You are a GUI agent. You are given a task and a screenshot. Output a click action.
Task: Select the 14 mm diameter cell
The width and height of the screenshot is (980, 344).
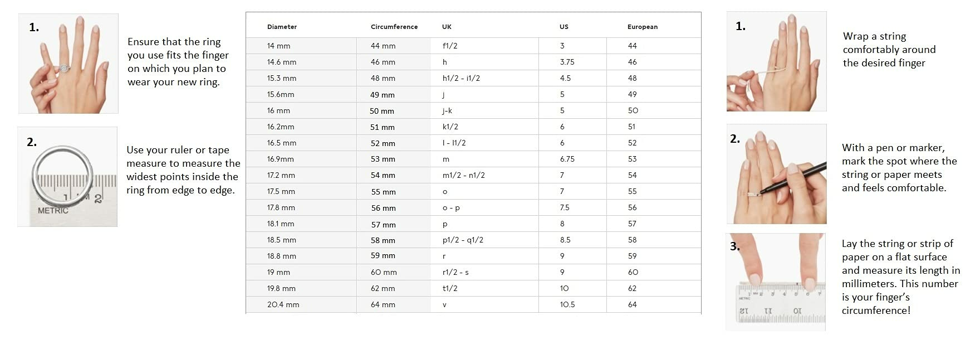pyautogui.click(x=278, y=46)
